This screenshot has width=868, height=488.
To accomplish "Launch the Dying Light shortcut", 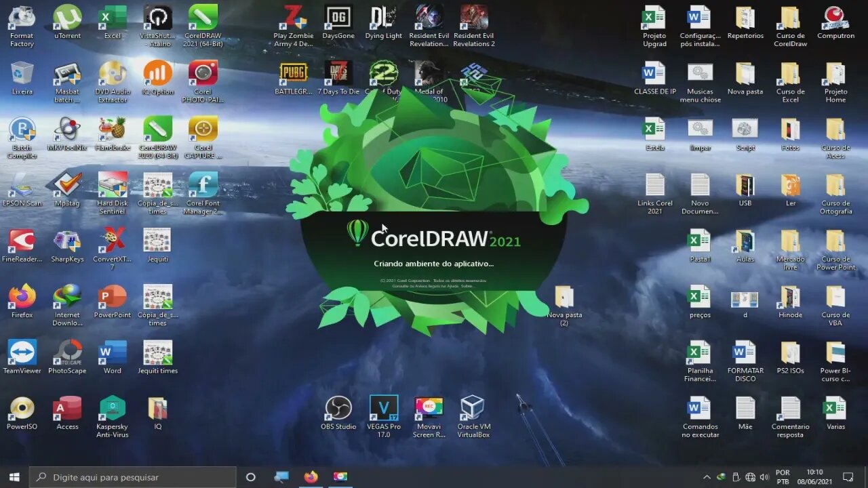I will [x=384, y=22].
